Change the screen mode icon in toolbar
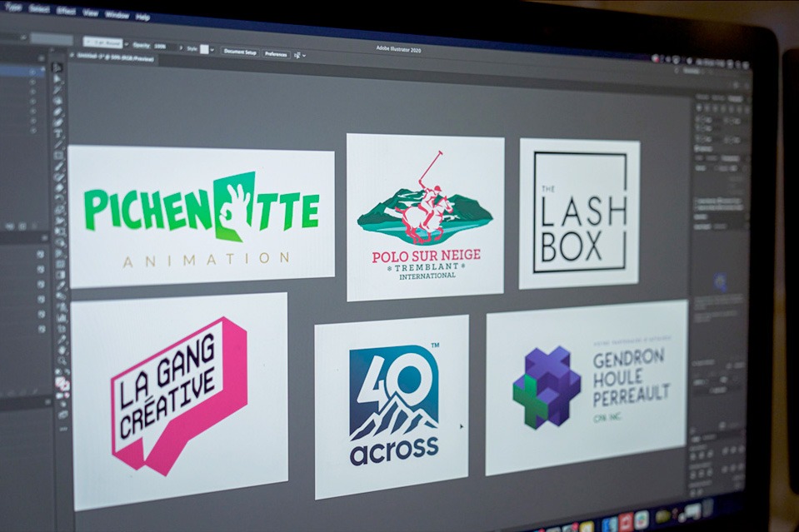799x532 pixels. [x=62, y=415]
